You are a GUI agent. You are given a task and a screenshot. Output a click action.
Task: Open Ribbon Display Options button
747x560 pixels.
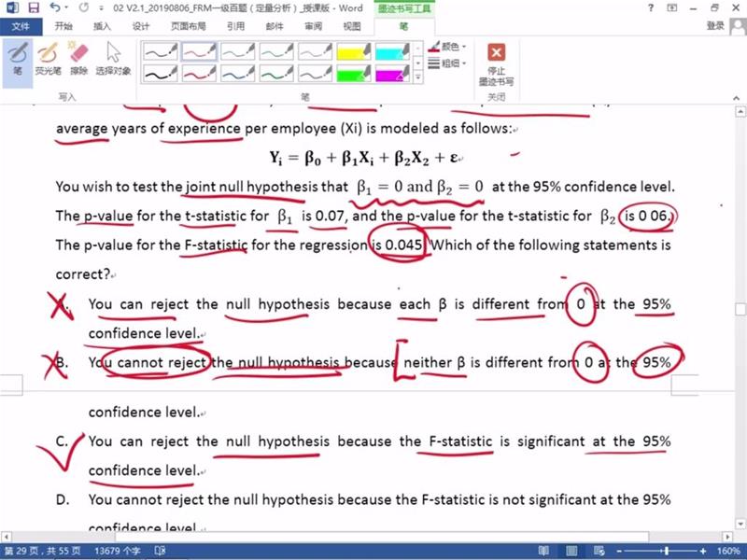coord(671,7)
